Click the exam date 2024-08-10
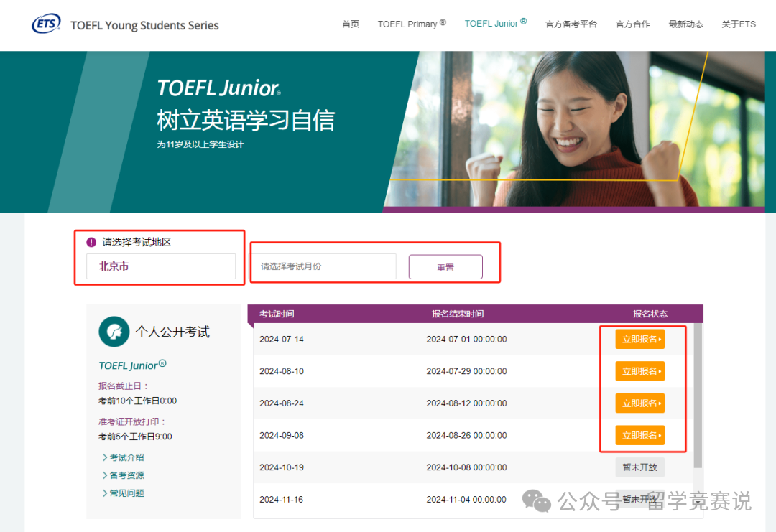Screen dimensions: 776x532 [282, 371]
